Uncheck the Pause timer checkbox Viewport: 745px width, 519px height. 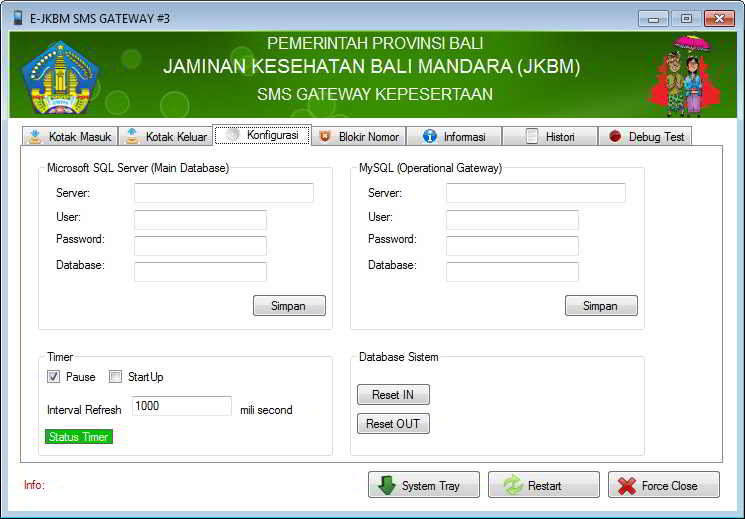click(54, 377)
